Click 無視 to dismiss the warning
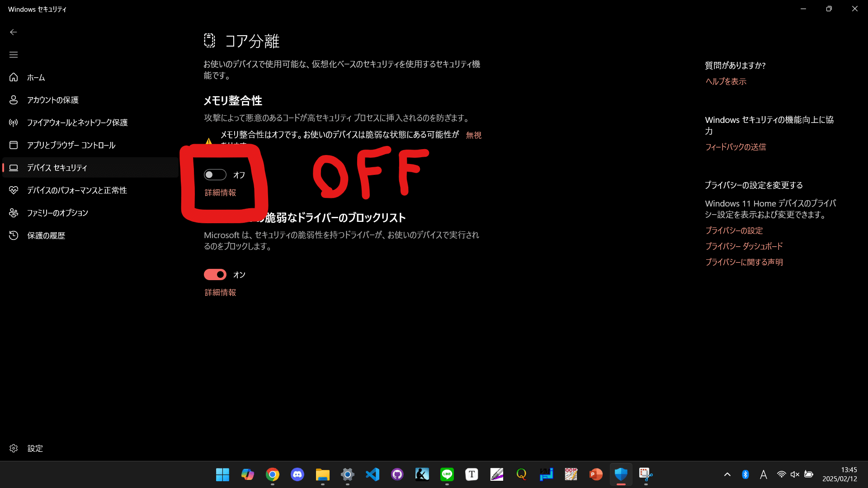 pyautogui.click(x=474, y=135)
